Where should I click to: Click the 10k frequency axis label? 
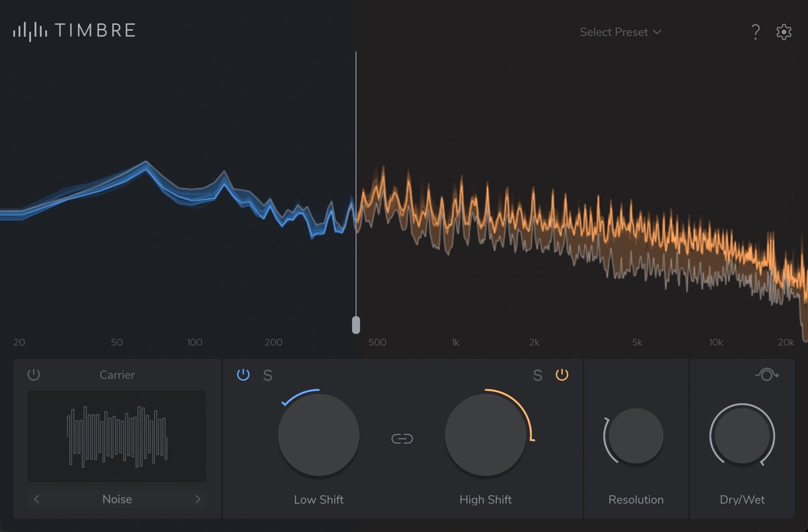click(715, 342)
